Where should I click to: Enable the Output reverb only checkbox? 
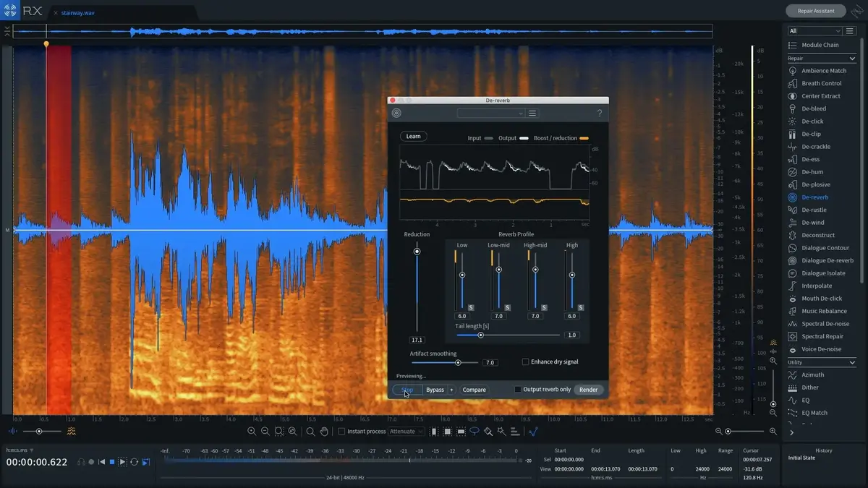point(517,389)
